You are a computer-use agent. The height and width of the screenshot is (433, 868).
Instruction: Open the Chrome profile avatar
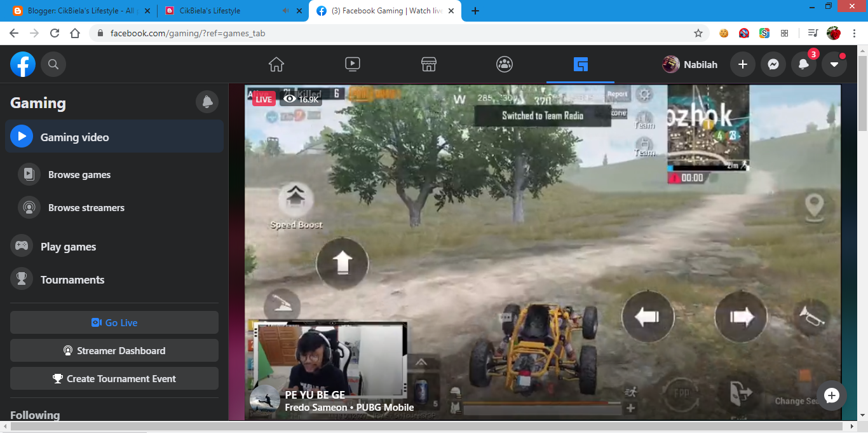click(834, 33)
